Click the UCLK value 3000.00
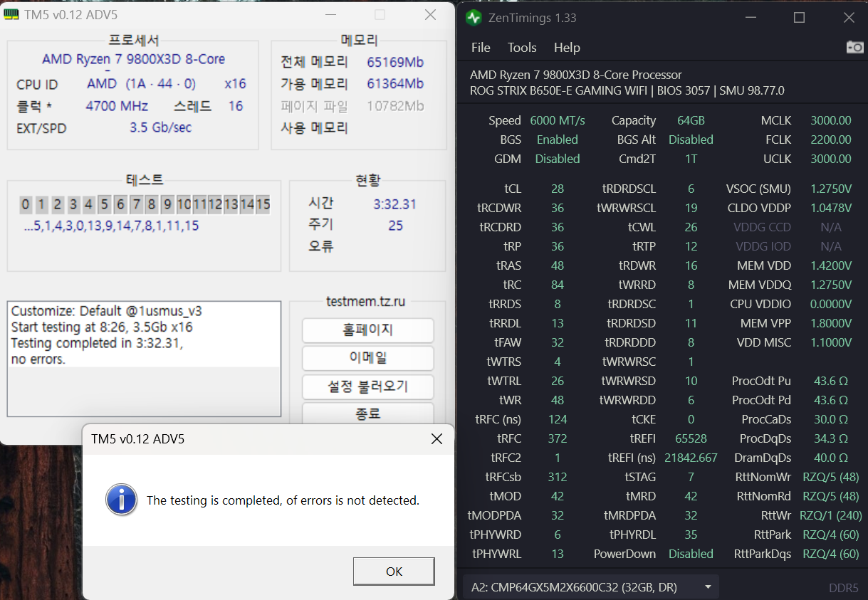The image size is (868, 600). click(831, 159)
